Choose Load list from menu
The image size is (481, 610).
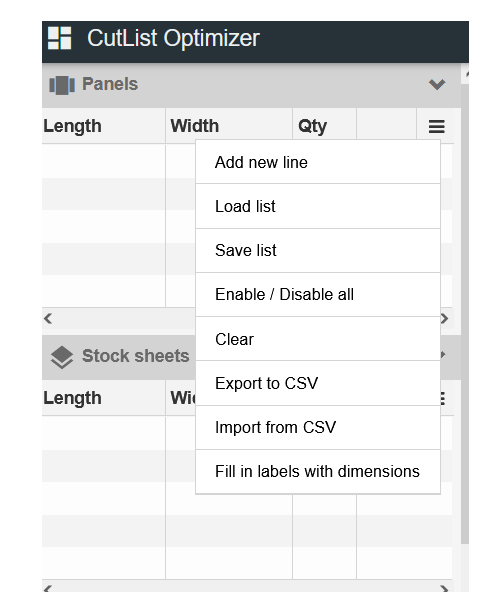coord(318,206)
